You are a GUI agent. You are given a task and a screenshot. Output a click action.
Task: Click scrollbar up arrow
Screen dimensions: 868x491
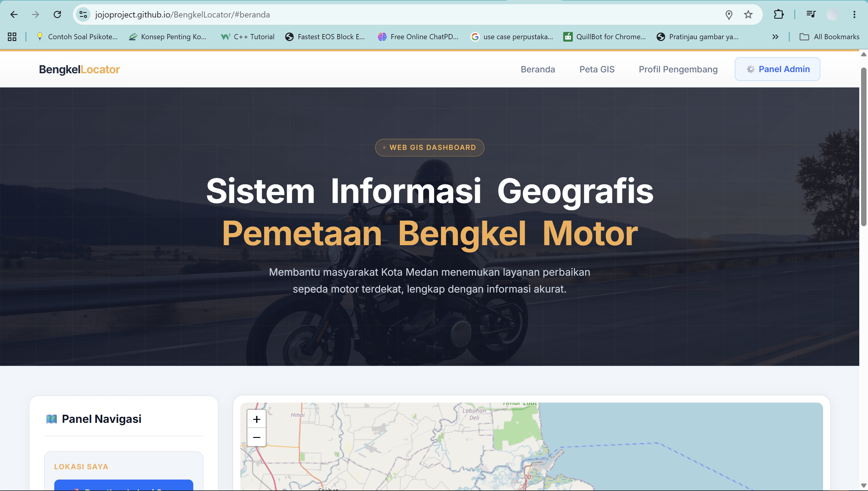click(x=863, y=54)
